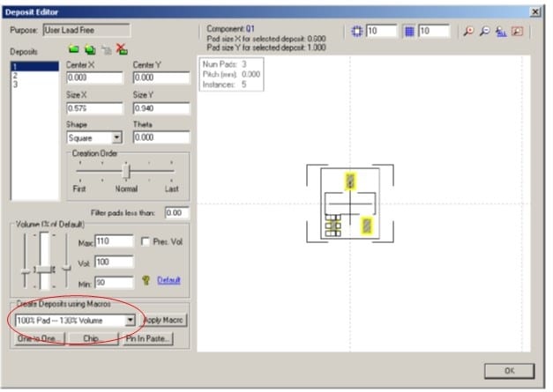Click the lower right highlighted yellow pad
Screen dimensions: 553x392
(x=367, y=226)
